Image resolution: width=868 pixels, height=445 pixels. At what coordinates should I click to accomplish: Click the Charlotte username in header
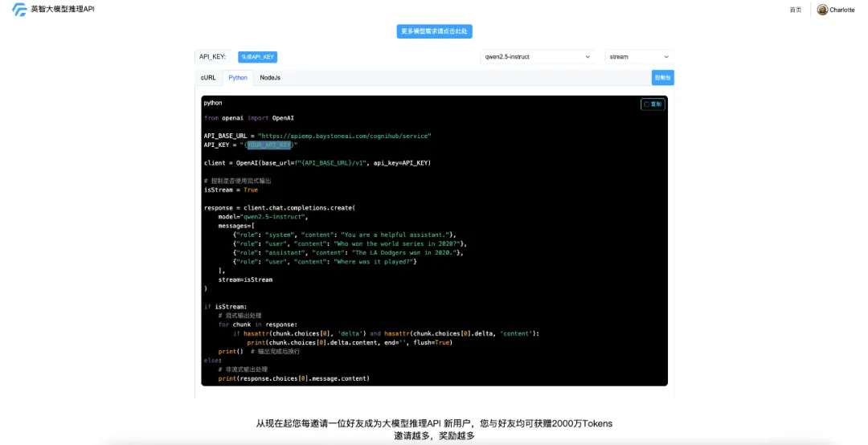pos(842,10)
